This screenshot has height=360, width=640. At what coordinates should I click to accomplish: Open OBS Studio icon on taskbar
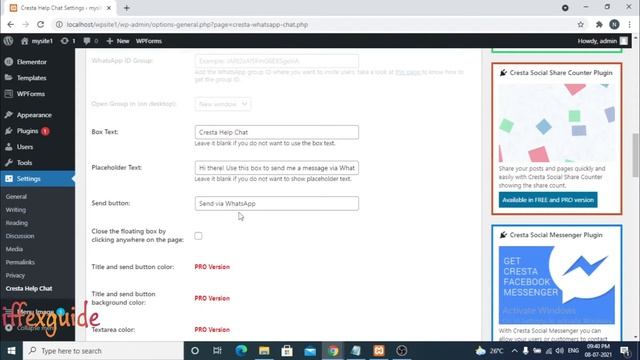click(402, 351)
